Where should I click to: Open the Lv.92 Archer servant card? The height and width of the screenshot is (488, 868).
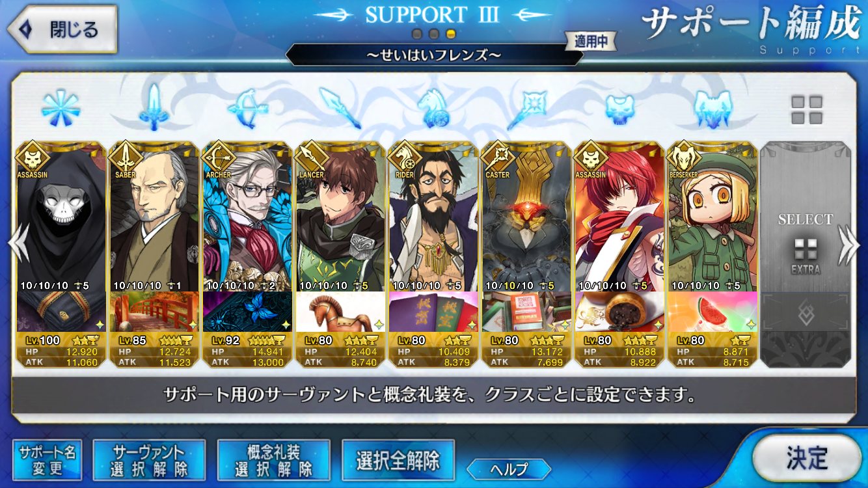pyautogui.click(x=247, y=254)
